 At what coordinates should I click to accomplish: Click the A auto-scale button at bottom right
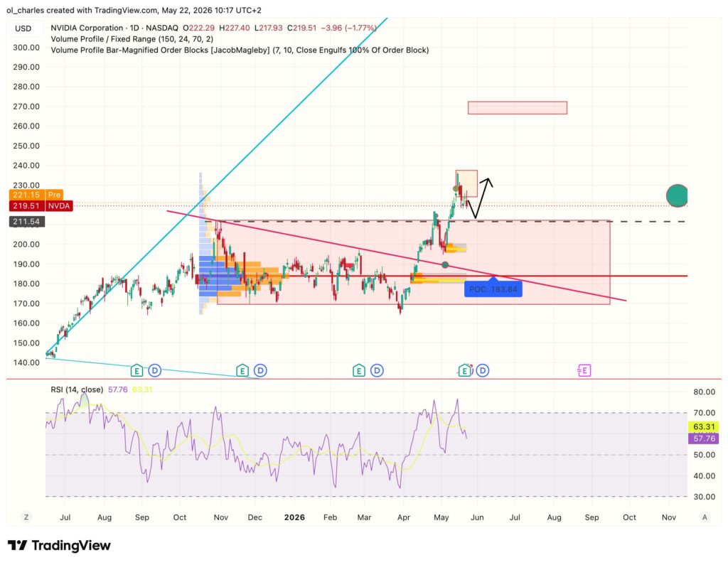705,517
